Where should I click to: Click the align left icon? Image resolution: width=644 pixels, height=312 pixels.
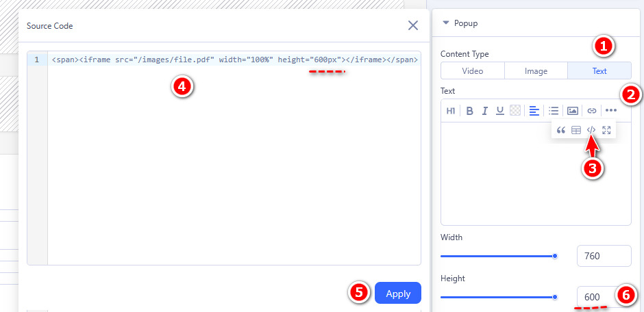click(x=534, y=111)
